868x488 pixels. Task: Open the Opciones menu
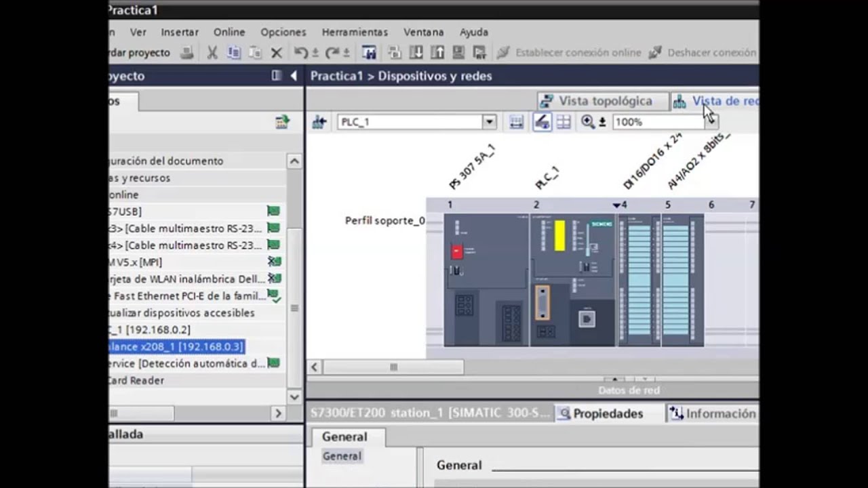[283, 32]
